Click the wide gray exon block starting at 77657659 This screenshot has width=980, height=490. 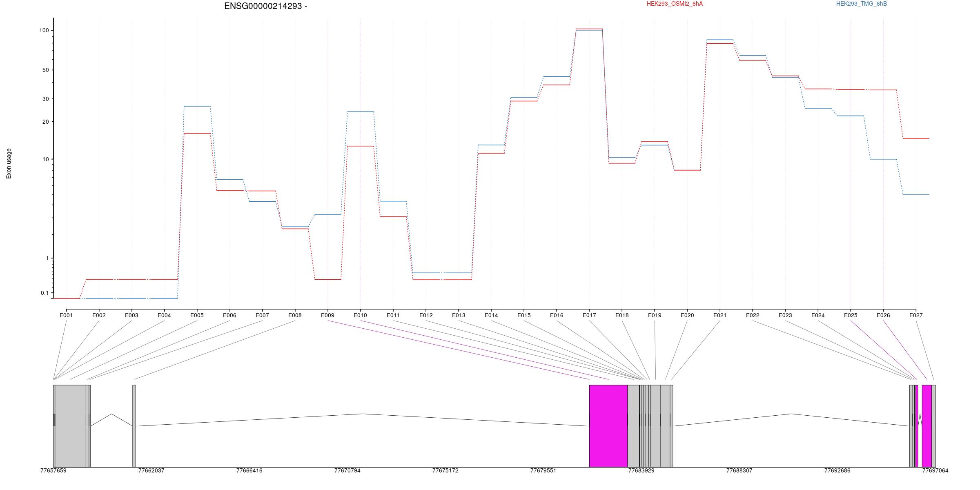pyautogui.click(x=70, y=426)
